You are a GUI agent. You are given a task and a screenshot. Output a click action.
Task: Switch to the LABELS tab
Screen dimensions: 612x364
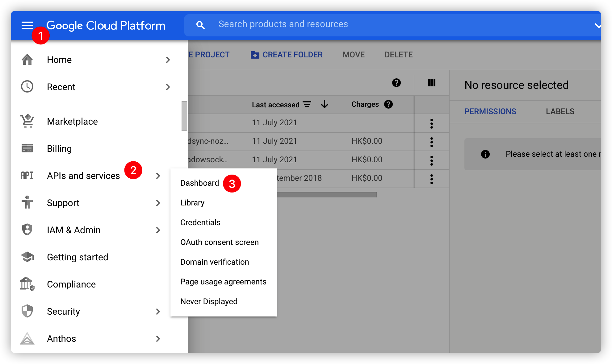560,111
